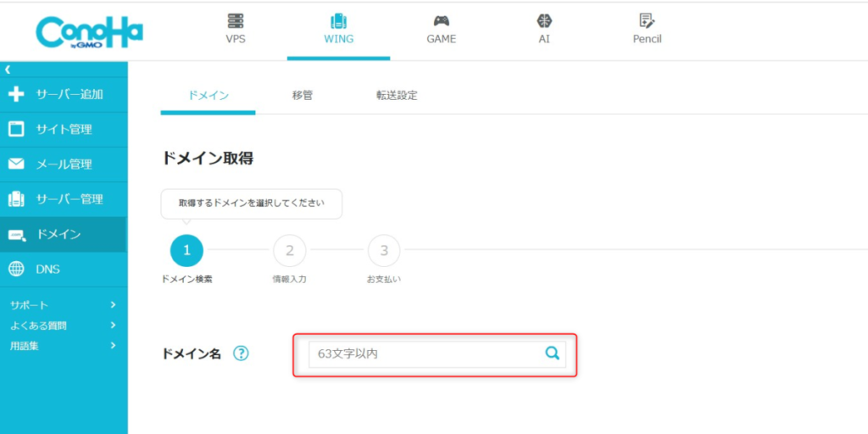
Task: Click step 2 circle 情報入力
Action: tap(290, 250)
